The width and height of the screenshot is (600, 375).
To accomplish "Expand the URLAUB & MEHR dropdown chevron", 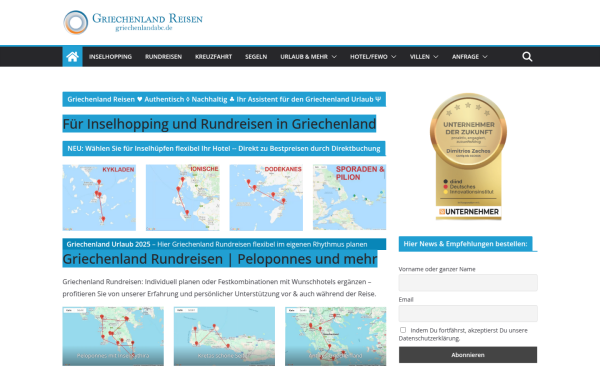I will click(x=334, y=57).
